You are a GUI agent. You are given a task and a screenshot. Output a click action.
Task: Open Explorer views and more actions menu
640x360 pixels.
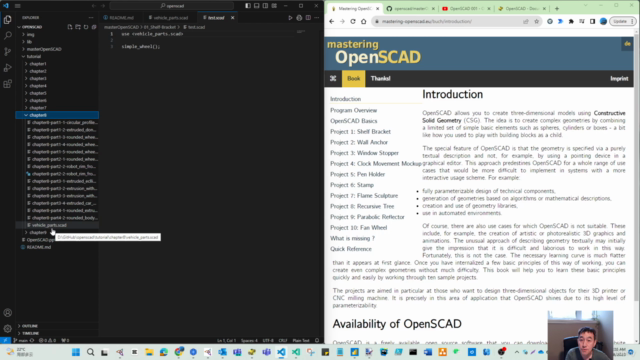91,18
